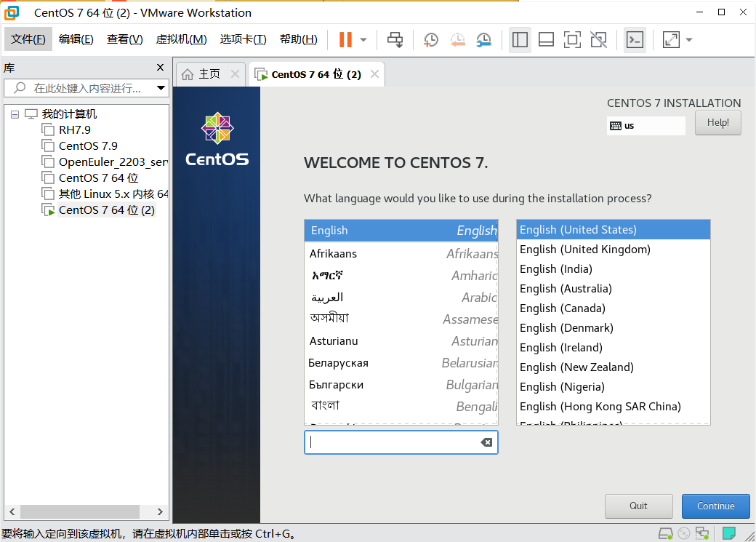Image resolution: width=756 pixels, height=542 pixels.
Task: Select Afrikaans in the language list
Action: point(401,253)
